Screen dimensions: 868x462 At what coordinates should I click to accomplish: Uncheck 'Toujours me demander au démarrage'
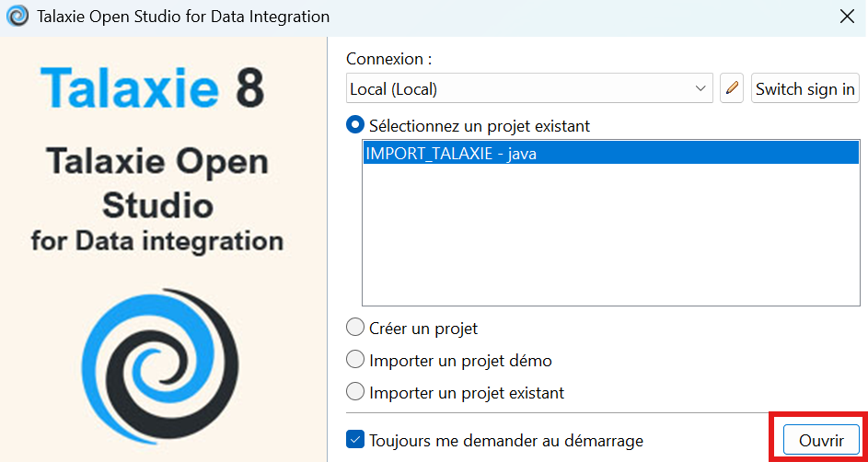[x=355, y=440]
